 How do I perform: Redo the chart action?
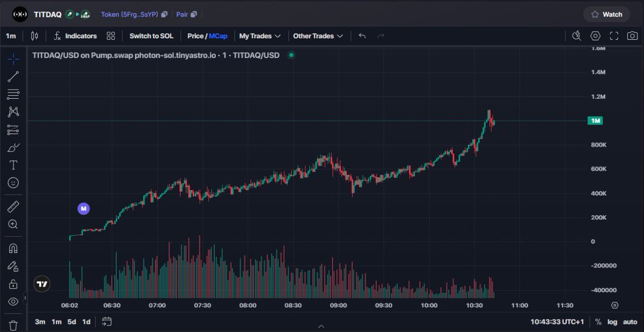(x=381, y=36)
